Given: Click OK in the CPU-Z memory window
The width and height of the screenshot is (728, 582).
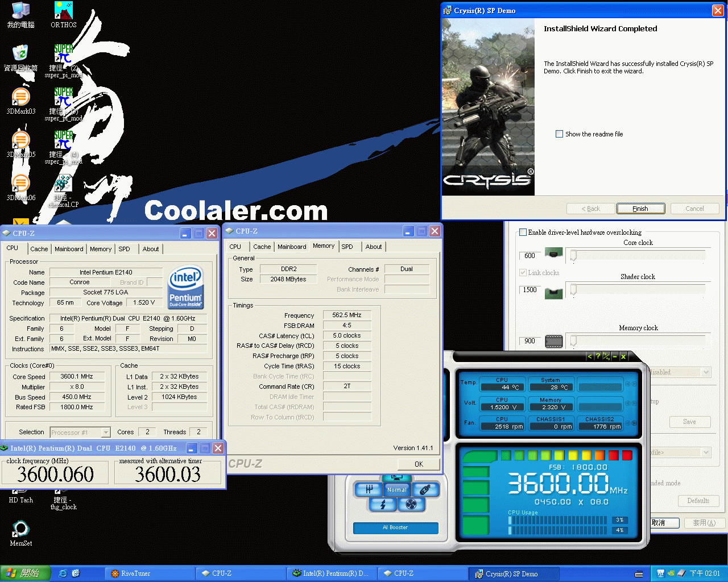Looking at the screenshot, I should coord(419,464).
